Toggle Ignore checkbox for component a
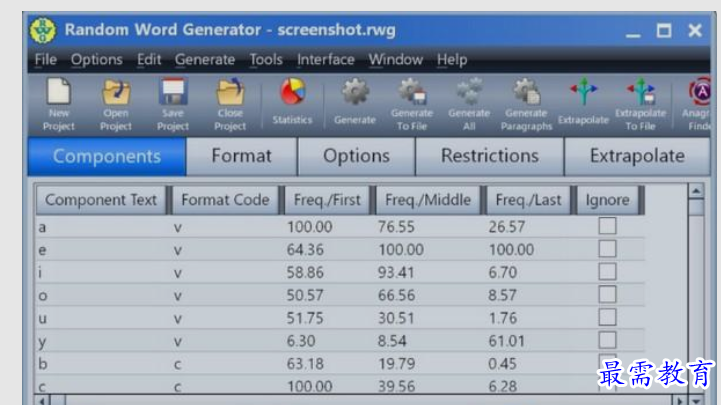 tap(607, 226)
